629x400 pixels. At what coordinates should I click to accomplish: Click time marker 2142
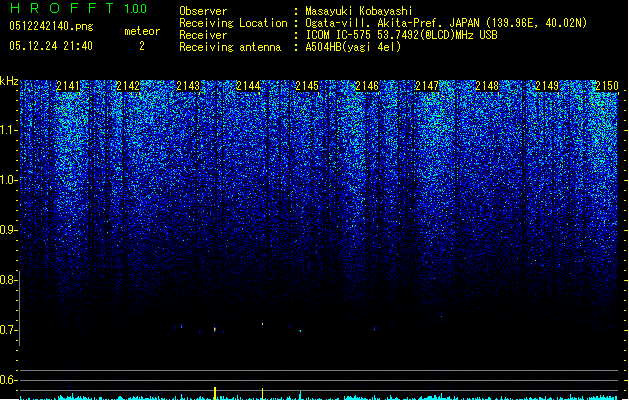(x=128, y=86)
